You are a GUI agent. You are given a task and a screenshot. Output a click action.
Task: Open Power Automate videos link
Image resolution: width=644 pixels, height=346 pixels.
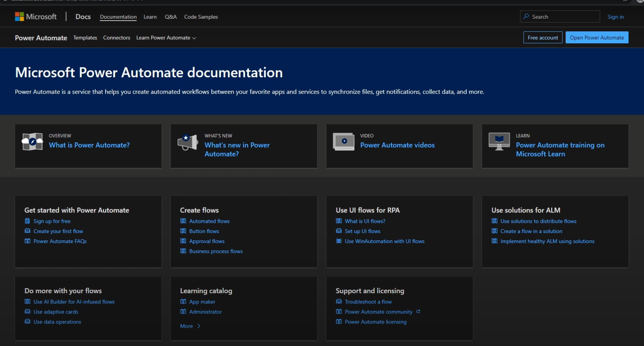tap(397, 145)
